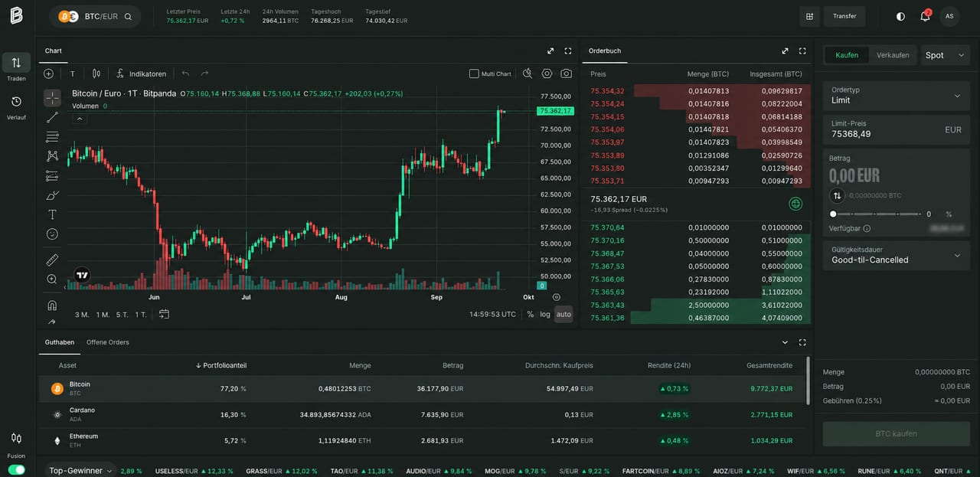The image size is (980, 477).
Task: Click the Transfer button
Action: pos(844,16)
